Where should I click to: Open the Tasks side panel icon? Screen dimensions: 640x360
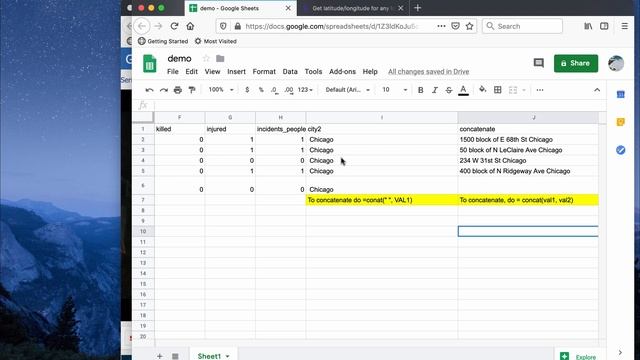(x=620, y=150)
